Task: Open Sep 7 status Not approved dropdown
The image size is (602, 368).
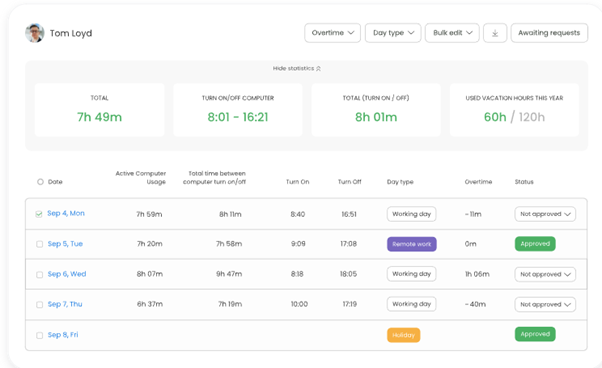Action: tap(545, 304)
